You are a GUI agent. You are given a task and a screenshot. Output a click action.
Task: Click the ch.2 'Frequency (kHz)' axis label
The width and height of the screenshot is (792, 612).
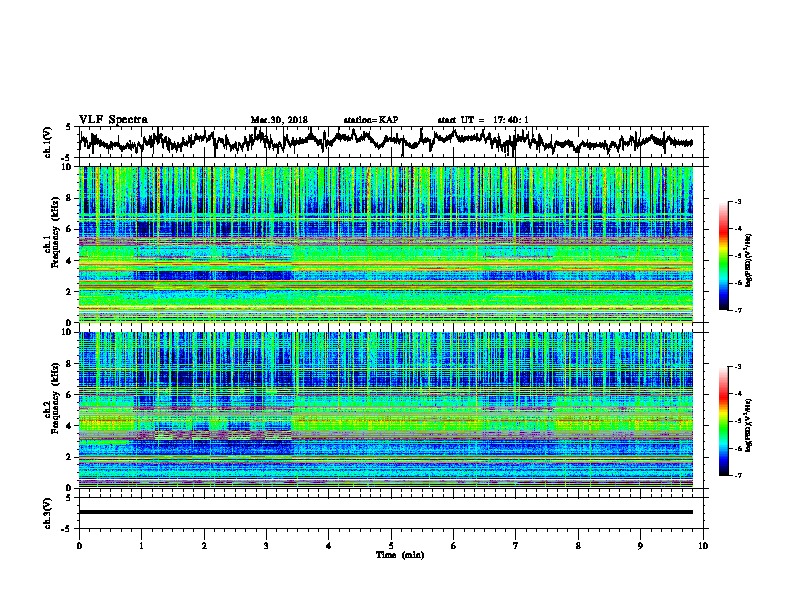point(55,398)
